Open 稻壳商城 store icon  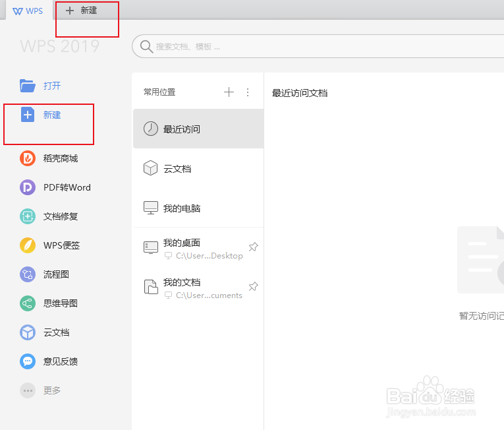tap(28, 158)
